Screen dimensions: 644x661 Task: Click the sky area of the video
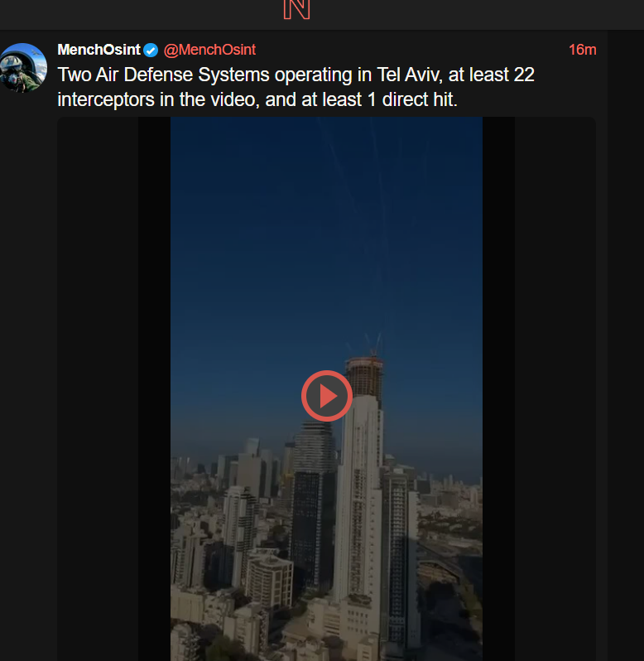point(326,232)
